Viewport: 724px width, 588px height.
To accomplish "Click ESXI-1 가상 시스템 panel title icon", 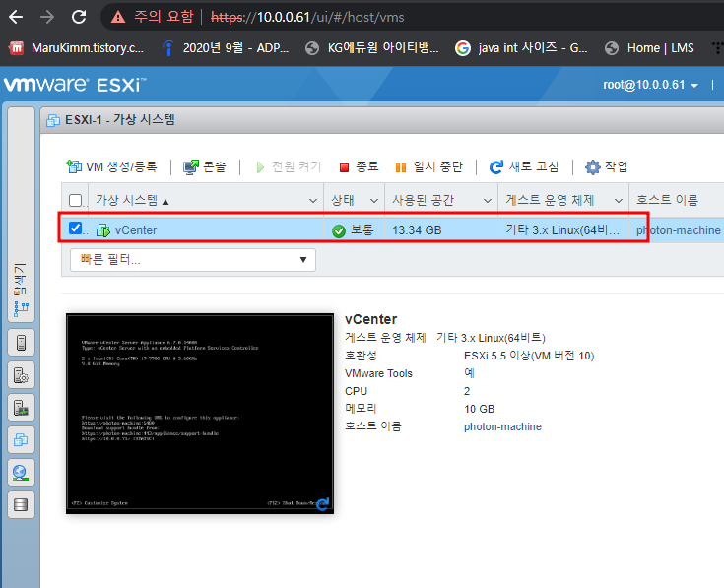I will coord(53,120).
